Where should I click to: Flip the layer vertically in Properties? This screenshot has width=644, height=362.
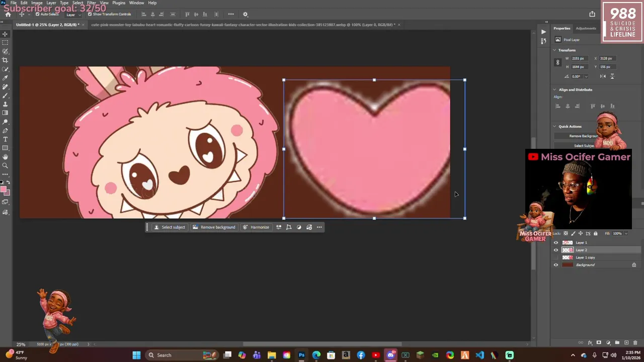click(612, 76)
